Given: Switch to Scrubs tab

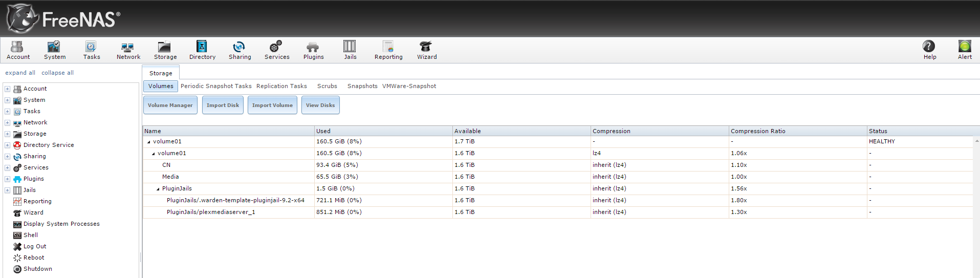Looking at the screenshot, I should tap(327, 86).
